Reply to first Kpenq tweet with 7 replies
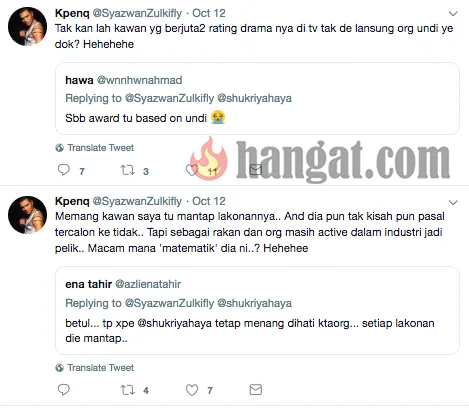The image size is (469, 413). (x=64, y=170)
